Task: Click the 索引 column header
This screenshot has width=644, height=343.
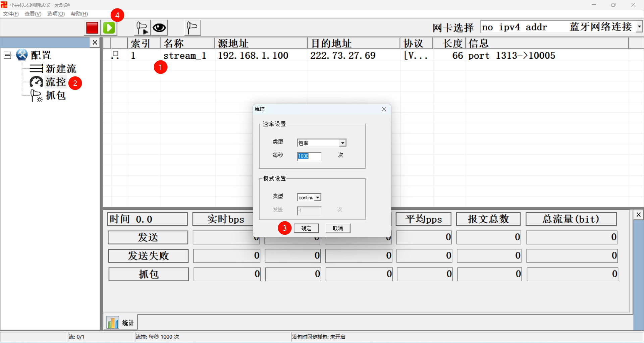Action: tap(144, 43)
